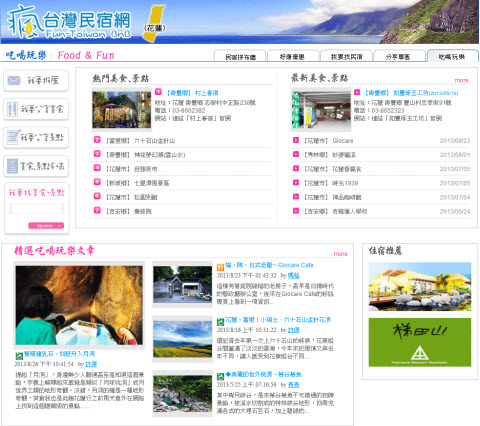Open the Fun-Taiwan BnB logo

click(69, 22)
